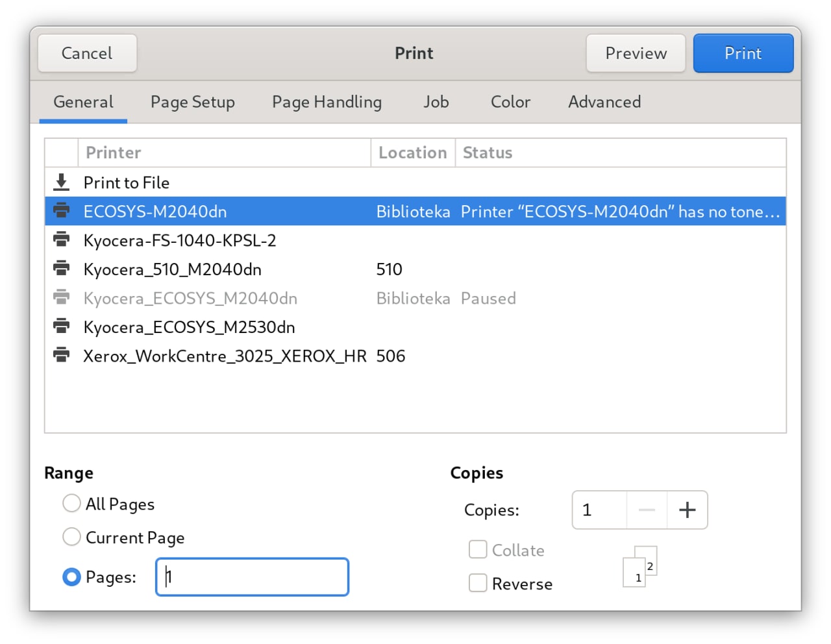
Task: Click Biblioteka location in the ECOSYS-M2040dn row
Action: tap(414, 212)
